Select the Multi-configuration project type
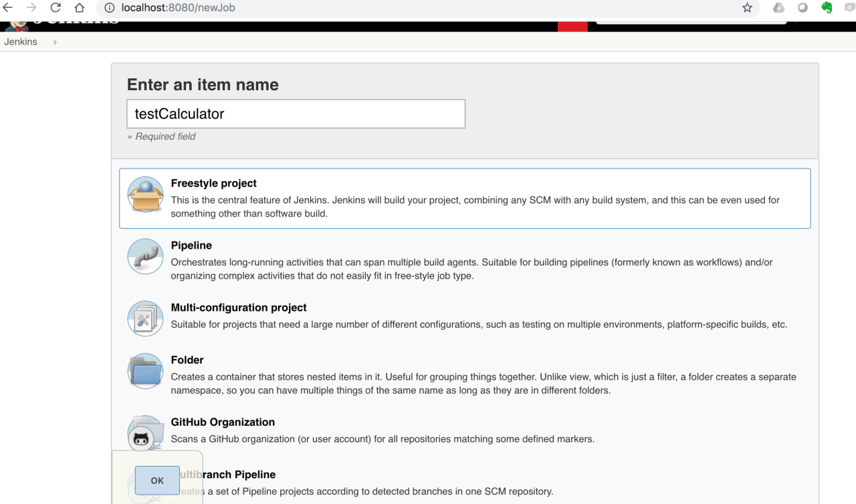Viewport: 856px width, 504px height. coord(239,307)
